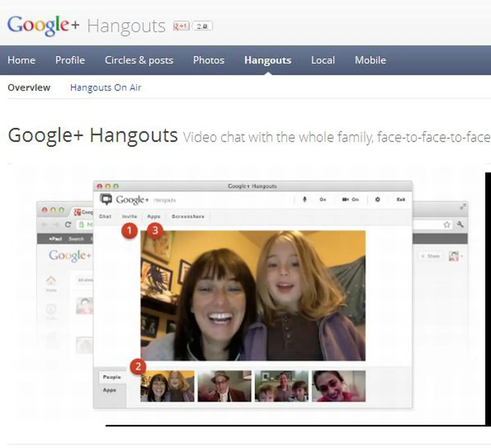Viewport: 491px width, 448px height.
Task: Select the family with two boys thumbnail
Action: click(282, 386)
